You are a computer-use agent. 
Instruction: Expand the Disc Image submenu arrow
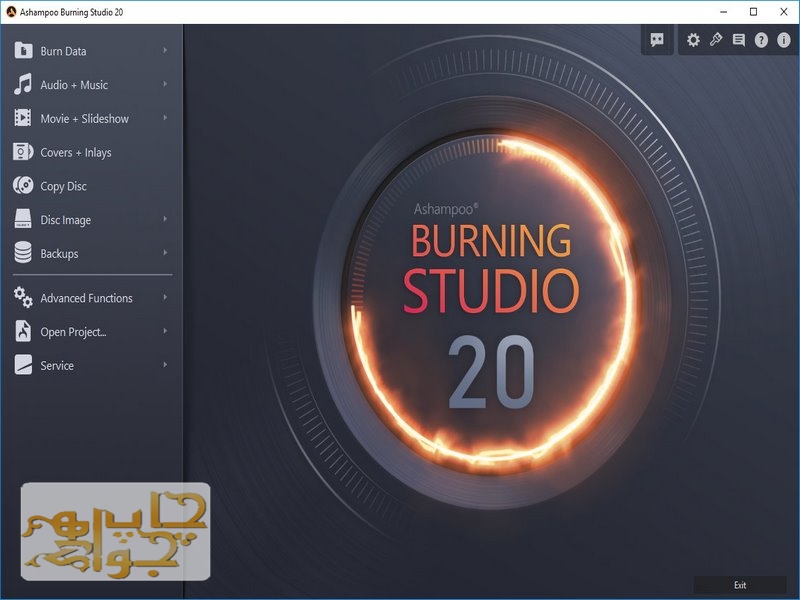[165, 219]
